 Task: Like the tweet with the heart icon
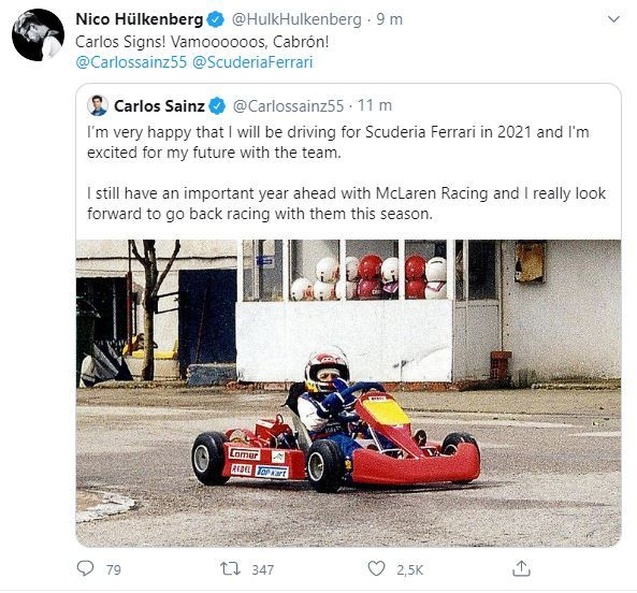coord(375,568)
